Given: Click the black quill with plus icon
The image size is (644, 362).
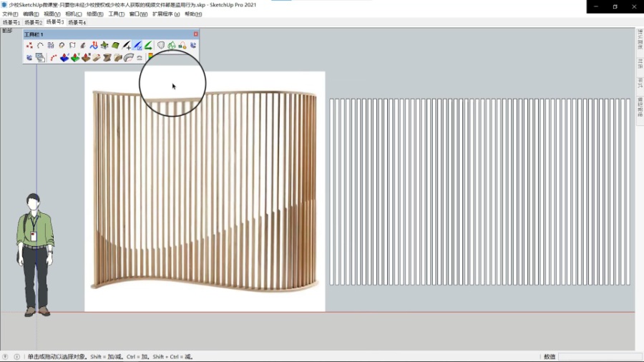Looking at the screenshot, I should tap(127, 46).
